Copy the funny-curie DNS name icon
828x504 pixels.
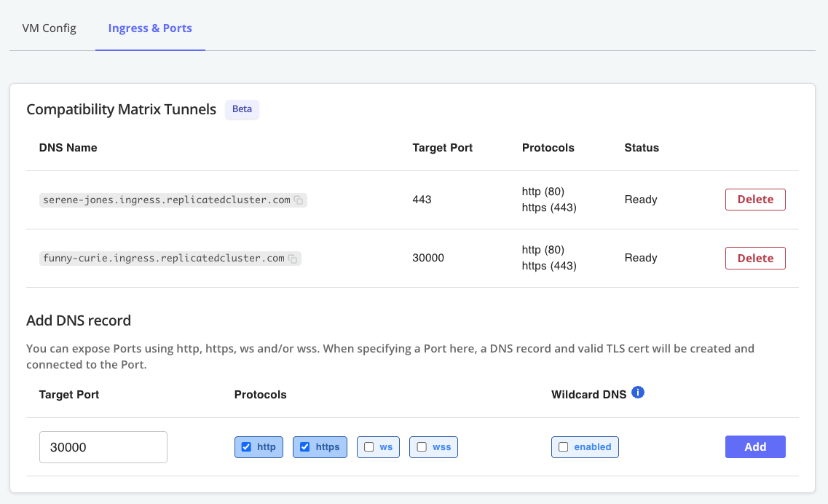(293, 259)
